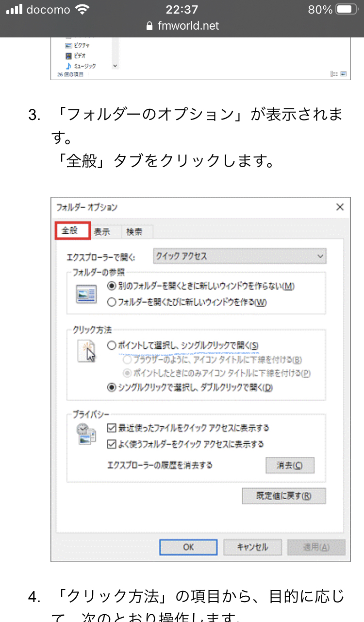Tap the battery indicator in status bar
364x622 pixels.
347,10
